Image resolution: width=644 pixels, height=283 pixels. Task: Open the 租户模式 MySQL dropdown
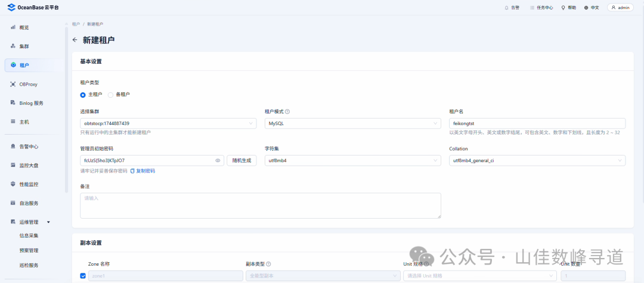353,123
